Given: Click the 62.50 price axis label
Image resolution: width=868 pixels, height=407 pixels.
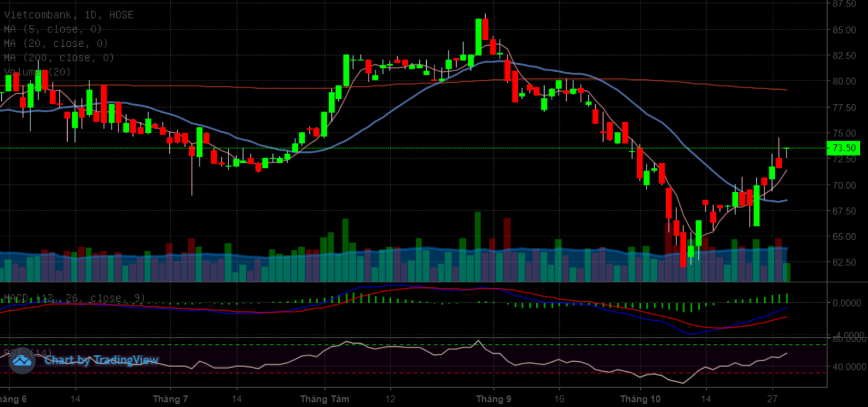Looking at the screenshot, I should 844,262.
